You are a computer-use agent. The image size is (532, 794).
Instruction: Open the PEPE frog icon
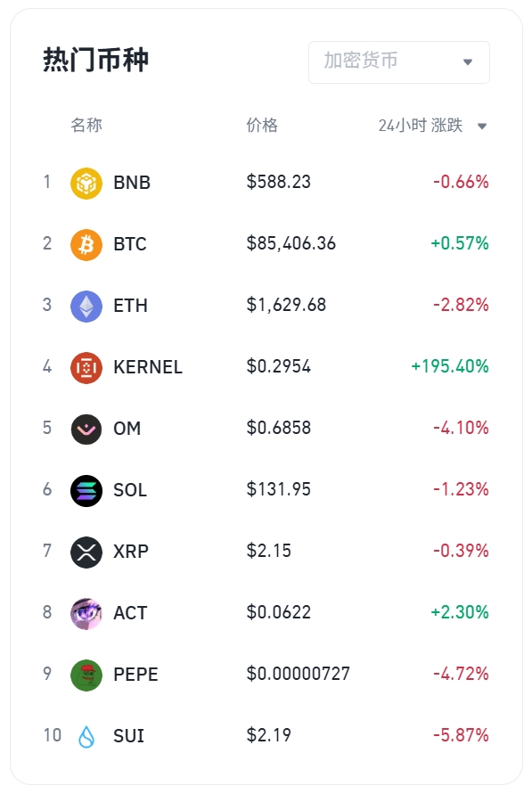[86, 675]
